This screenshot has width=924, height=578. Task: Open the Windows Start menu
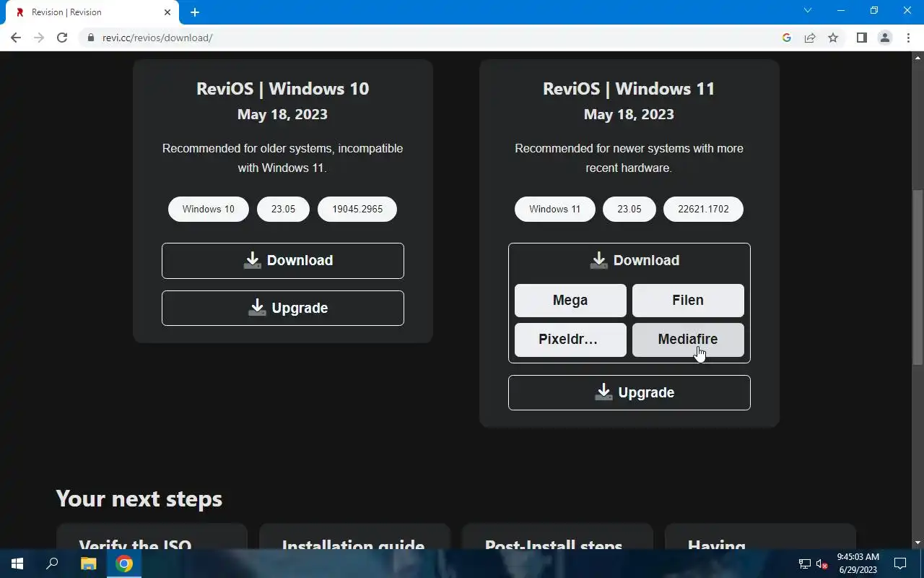click(17, 564)
